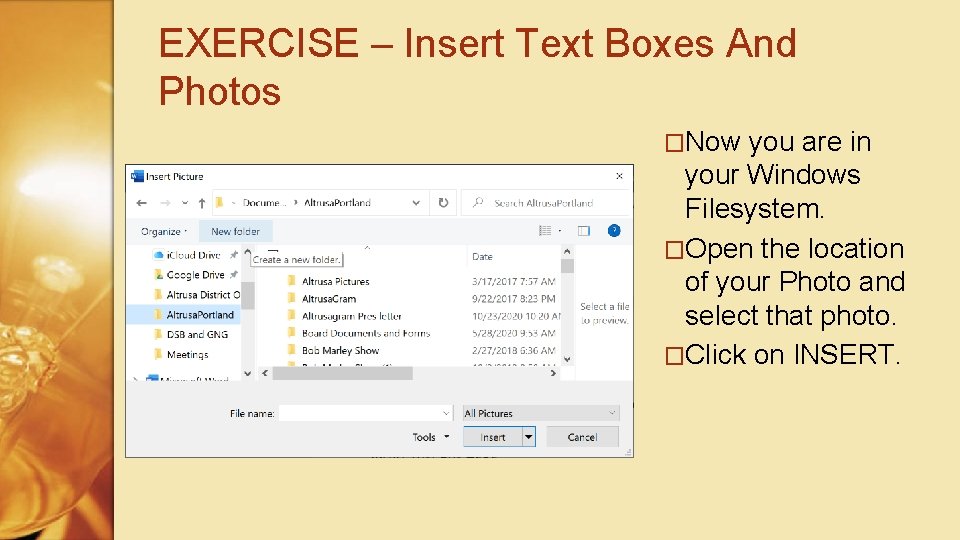Select the AltrusaGram folder
960x540 pixels.
click(329, 299)
